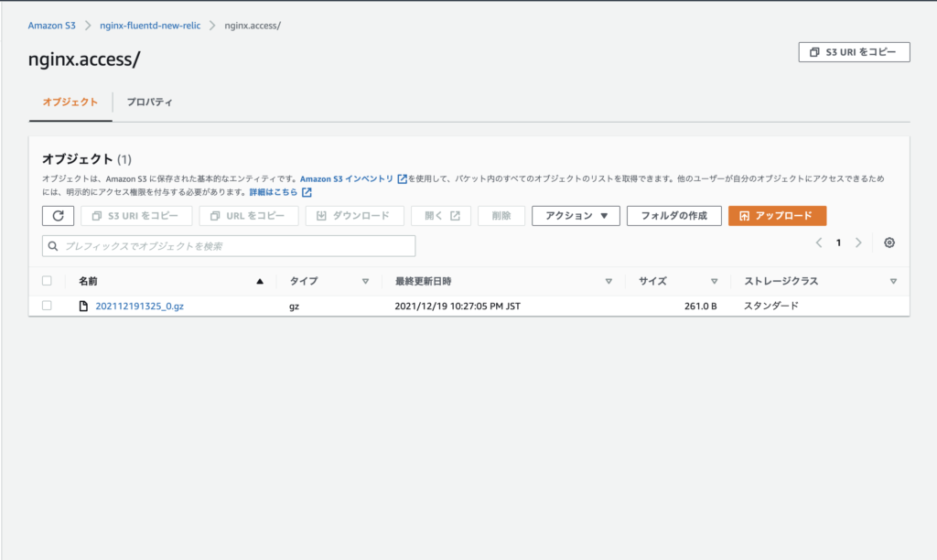Navigate to nginx-fluentd-new-relic breadcrumb link

click(151, 26)
